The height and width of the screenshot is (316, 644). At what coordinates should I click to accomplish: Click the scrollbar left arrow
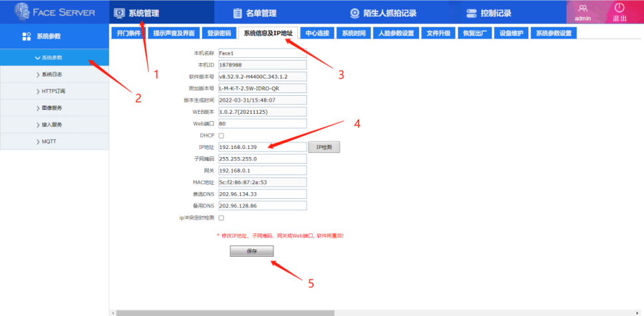point(113,313)
